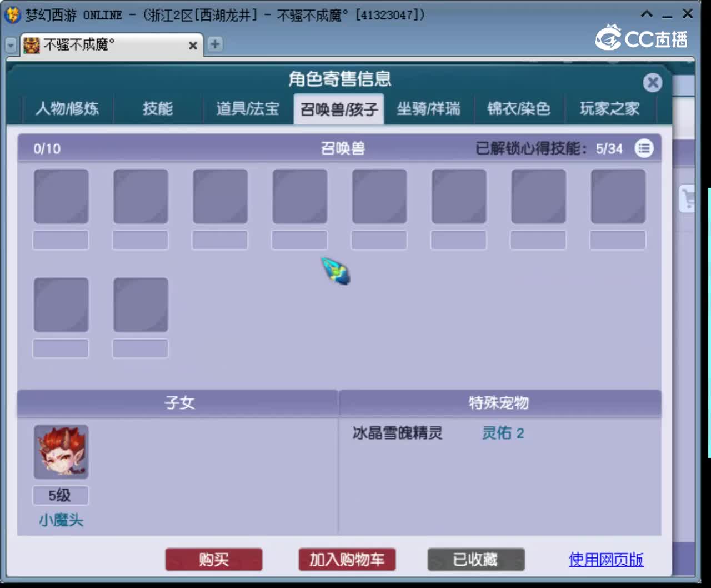Screen dimensions: 711x588
Task: Close the 不骚不成魔° window tab
Action: (193, 46)
